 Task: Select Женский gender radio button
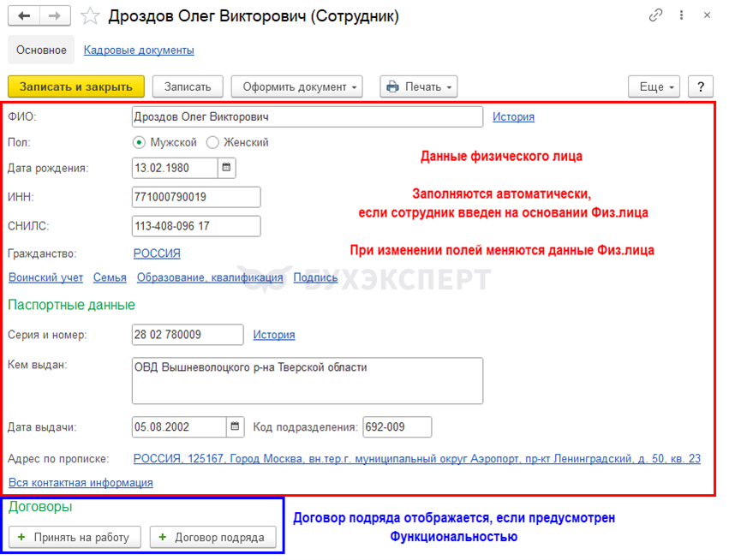pos(212,142)
